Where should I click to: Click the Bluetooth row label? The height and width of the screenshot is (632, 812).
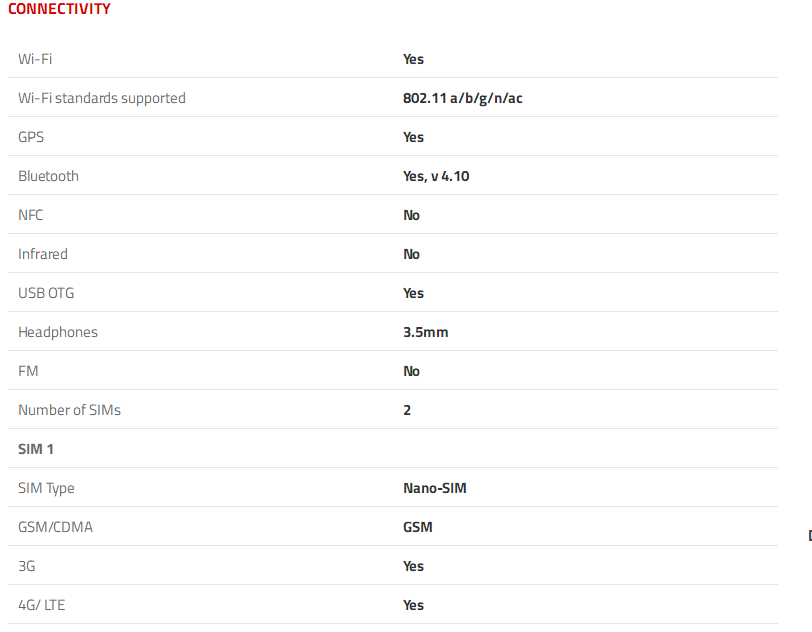[x=48, y=176]
